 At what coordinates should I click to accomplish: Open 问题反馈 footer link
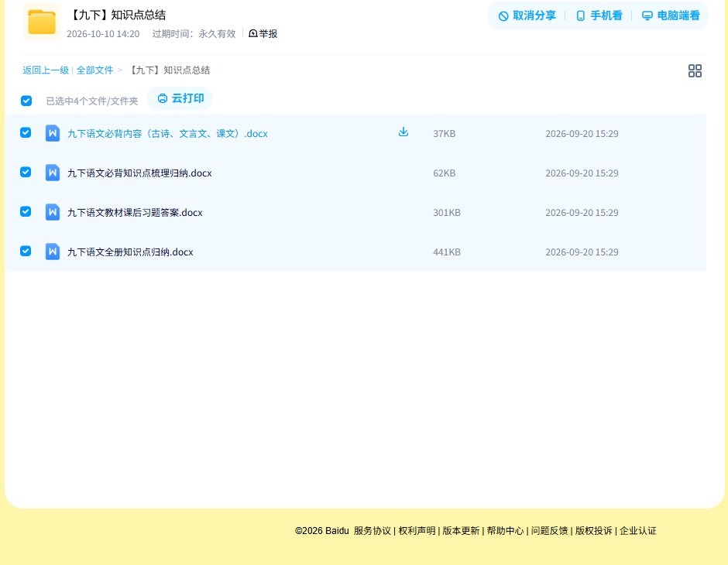point(549,531)
